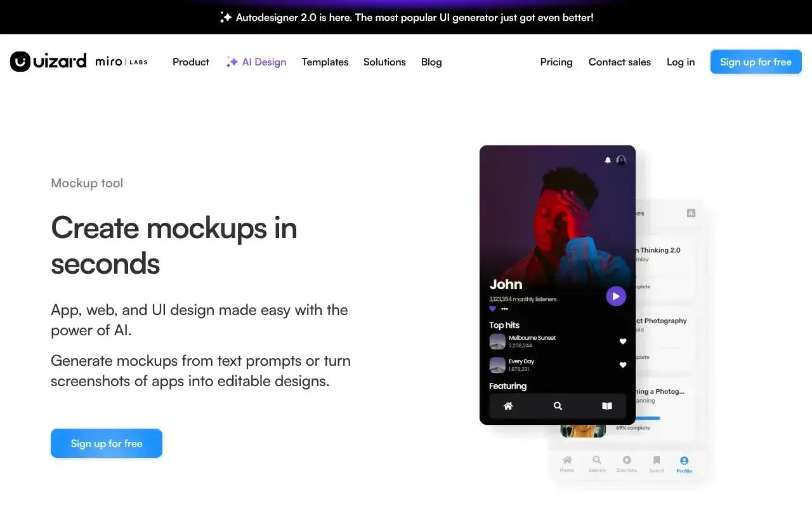
Task: Click the Profile icon in the light mockup
Action: (684, 460)
